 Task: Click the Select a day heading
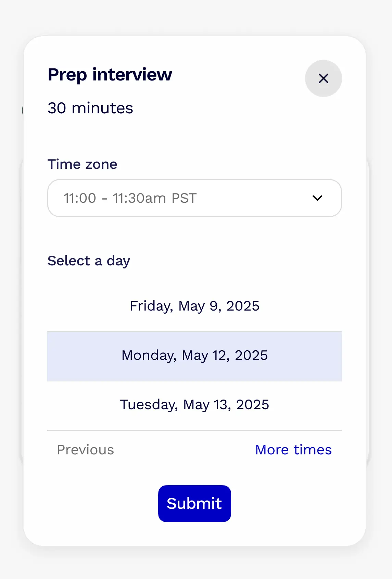click(89, 261)
